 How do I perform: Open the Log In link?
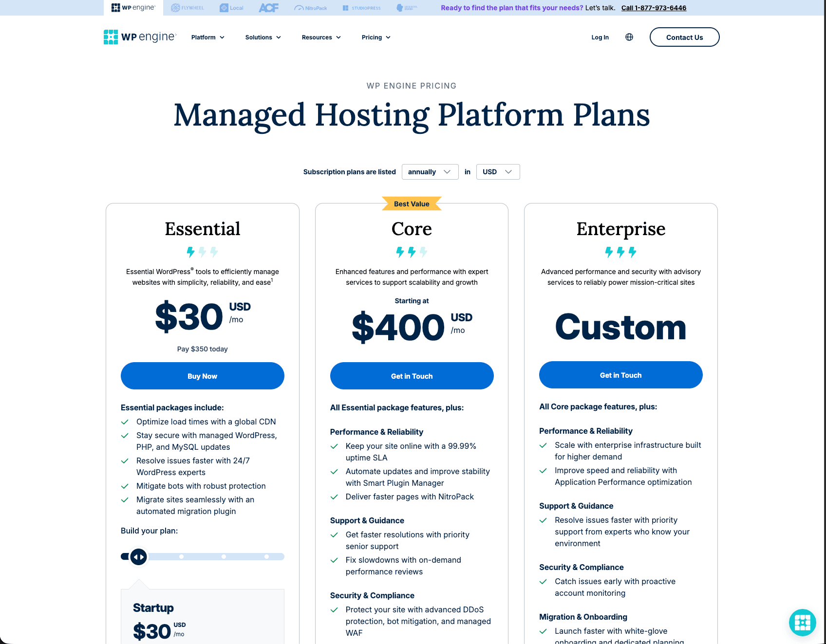[x=600, y=37]
